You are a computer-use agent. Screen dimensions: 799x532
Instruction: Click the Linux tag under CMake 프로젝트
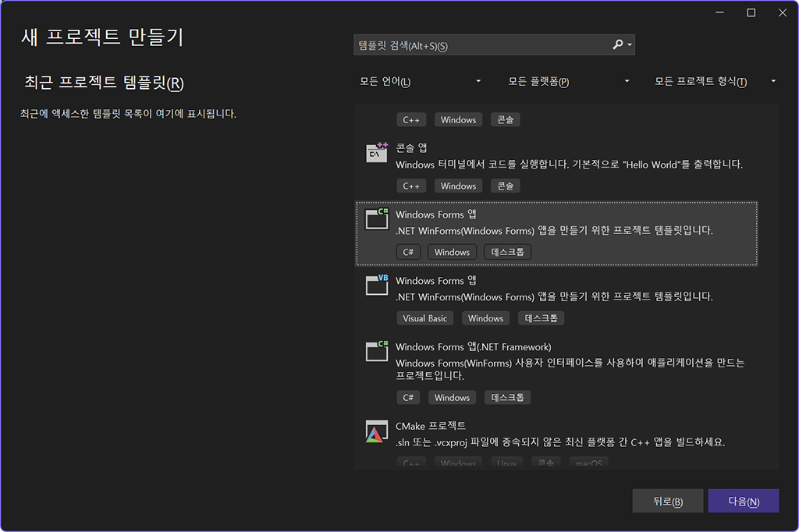tap(506, 463)
